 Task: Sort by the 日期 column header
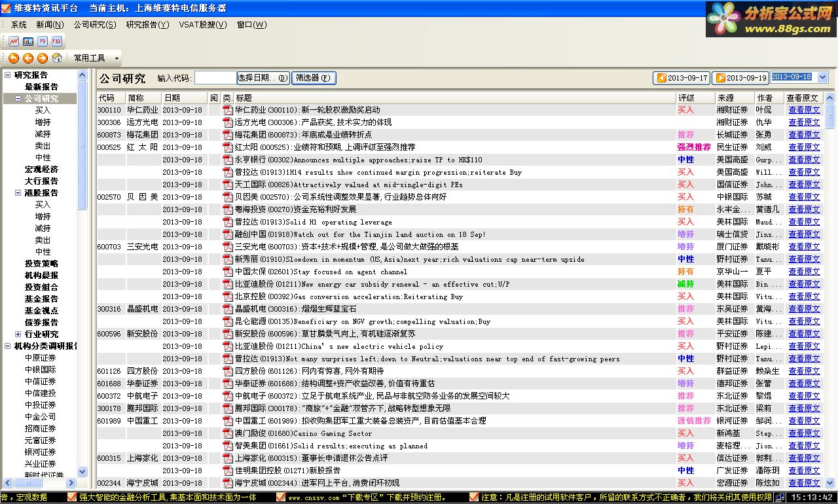[185, 98]
